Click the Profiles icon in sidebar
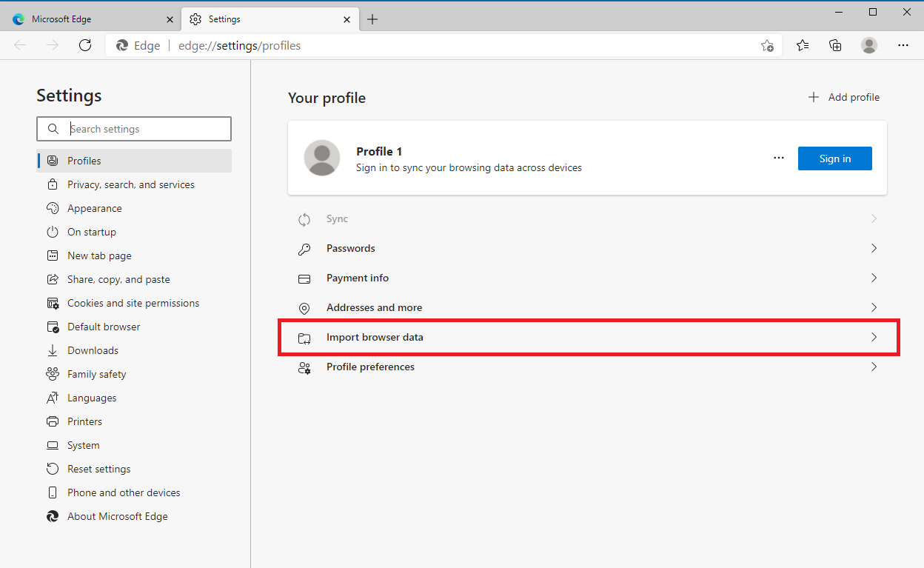Viewport: 924px width, 568px height. coord(53,161)
